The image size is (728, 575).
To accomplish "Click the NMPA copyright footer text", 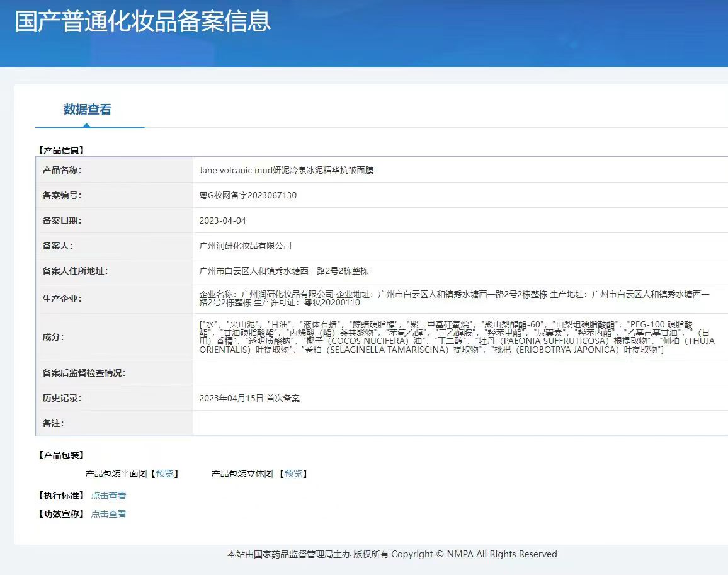I will pos(392,554).
